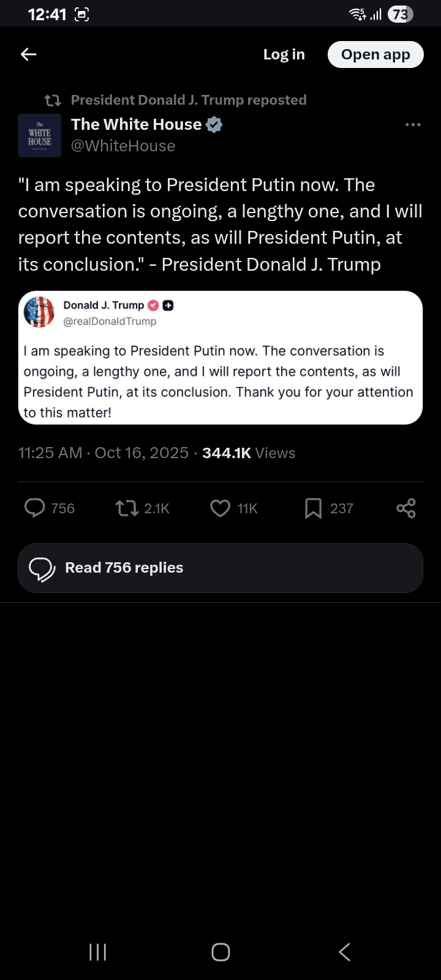Viewport: 441px width, 980px height.
Task: Tap Donald J. Trump quoted avatar
Action: [x=39, y=312]
